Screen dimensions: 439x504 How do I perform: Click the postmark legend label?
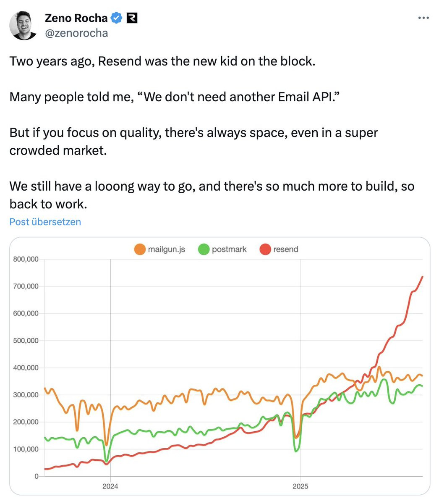229,249
